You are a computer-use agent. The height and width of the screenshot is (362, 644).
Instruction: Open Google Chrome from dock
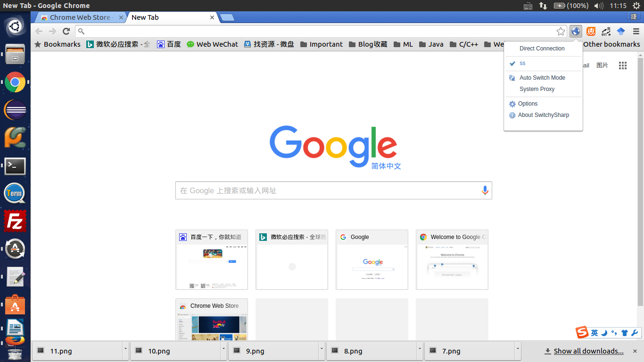click(15, 82)
